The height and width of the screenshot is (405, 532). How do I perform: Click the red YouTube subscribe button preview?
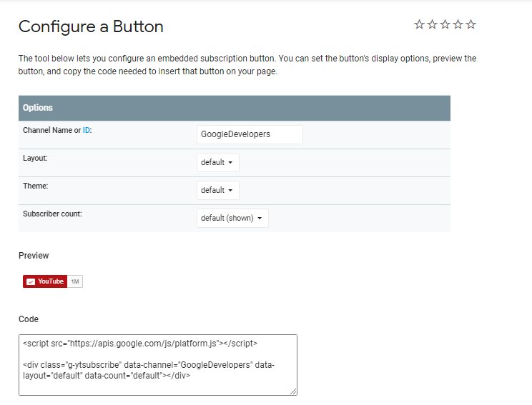pos(45,281)
